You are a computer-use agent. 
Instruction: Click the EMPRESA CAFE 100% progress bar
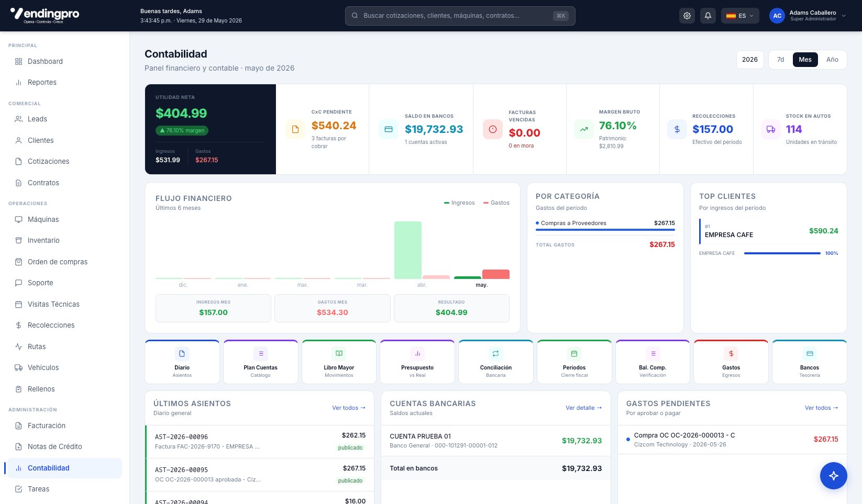pos(782,253)
